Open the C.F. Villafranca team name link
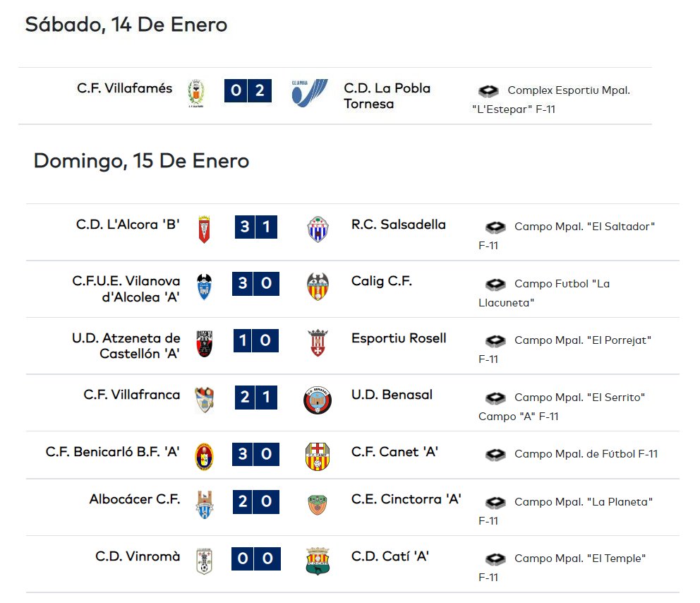Screen dimensions: 700x603 pyautogui.click(x=132, y=395)
